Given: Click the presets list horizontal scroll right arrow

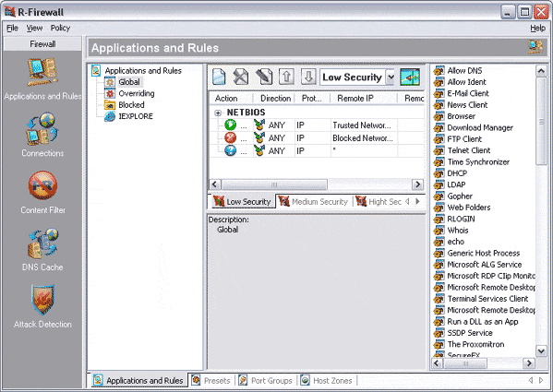Looking at the screenshot, I should pos(529,363).
